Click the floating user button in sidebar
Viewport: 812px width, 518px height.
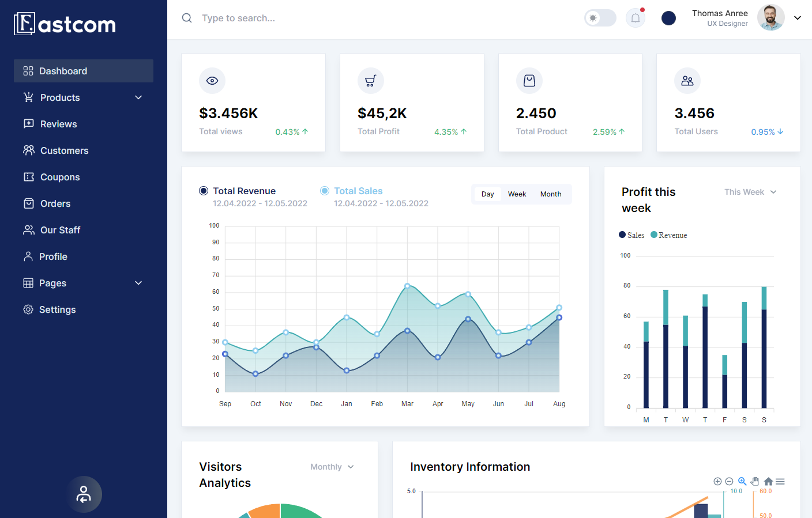pos(84,494)
